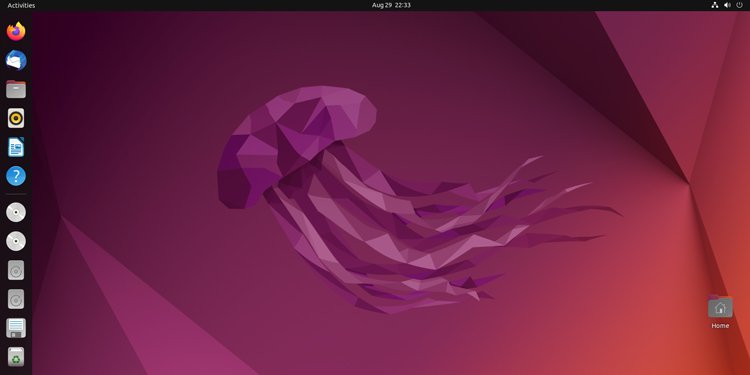Open the Help question-mark icon
The width and height of the screenshot is (750, 375).
click(16, 176)
